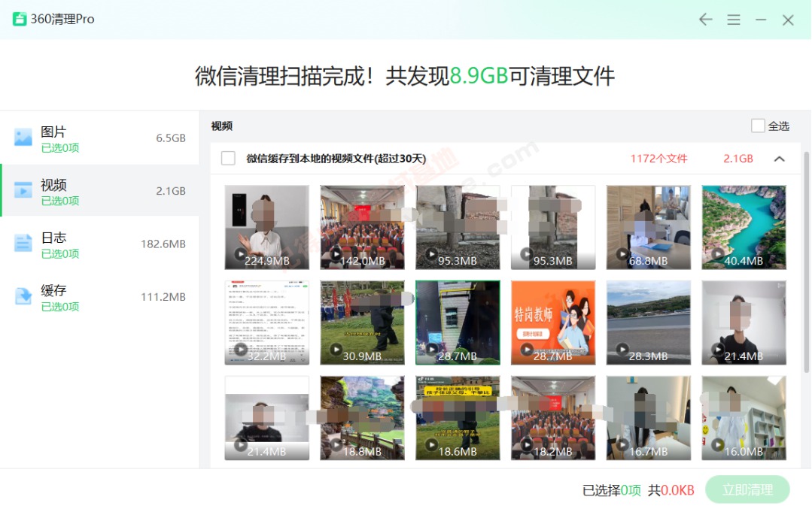Viewport: 812px width, 512px height.
Task: Play icon on the 32.2MB video
Action: [240, 349]
